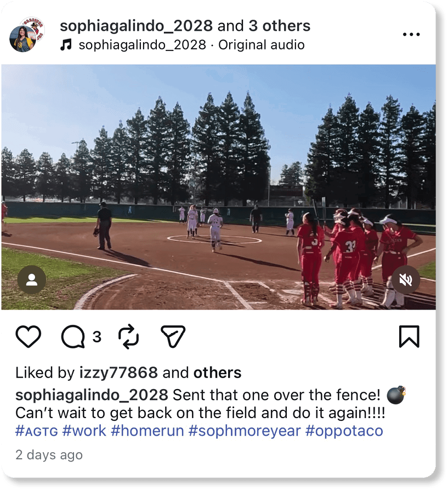448x490 pixels.
Task: Save post with the bookmark icon
Action: (x=409, y=336)
